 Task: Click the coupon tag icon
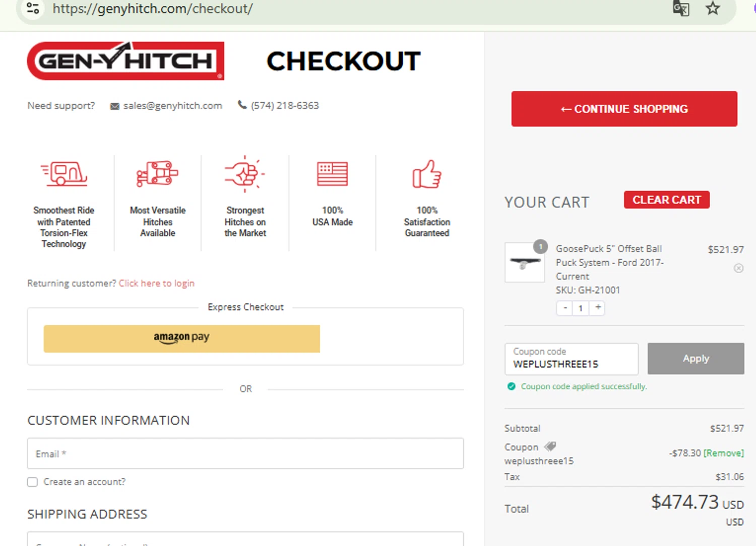click(x=550, y=446)
